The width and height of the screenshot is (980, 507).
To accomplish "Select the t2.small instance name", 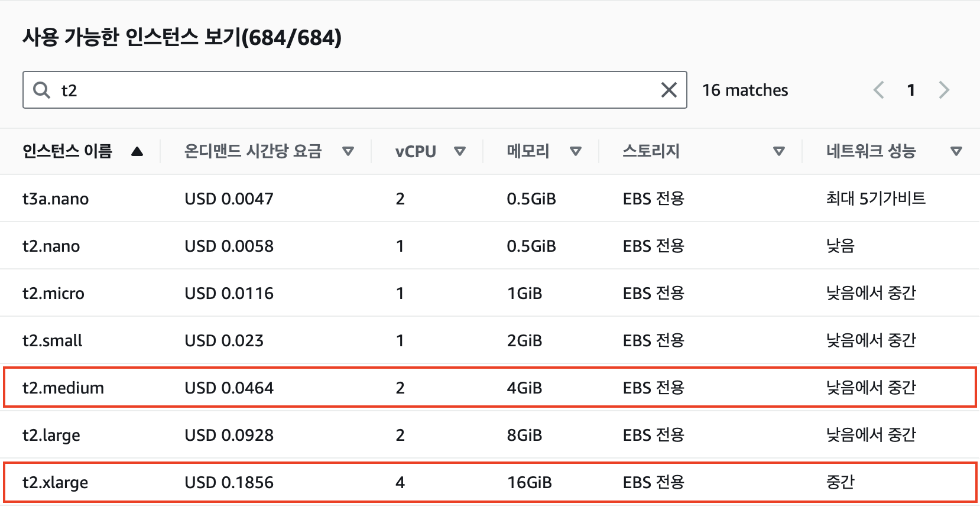I will (52, 340).
